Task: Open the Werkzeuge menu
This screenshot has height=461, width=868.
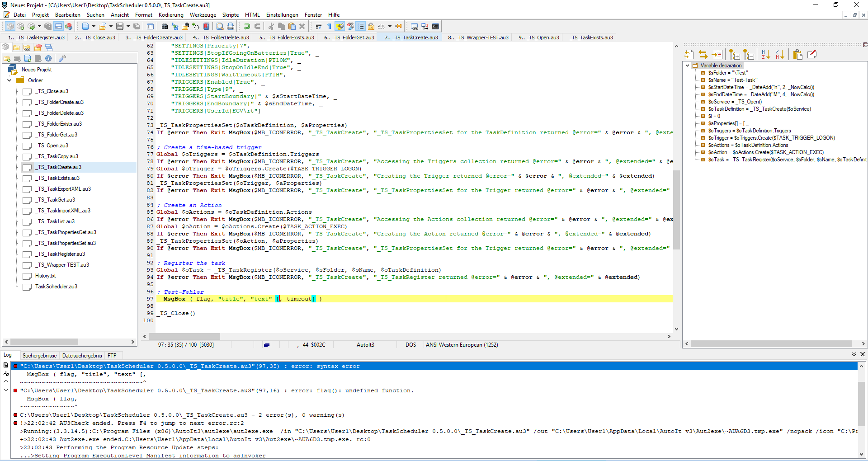Action: click(x=202, y=15)
